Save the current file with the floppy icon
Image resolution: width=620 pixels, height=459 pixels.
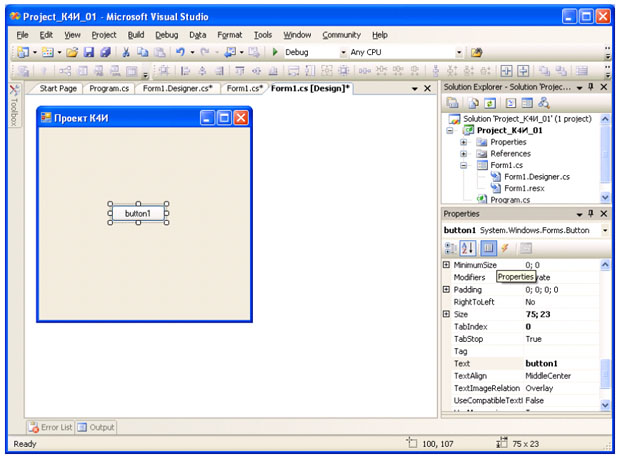coord(89,52)
